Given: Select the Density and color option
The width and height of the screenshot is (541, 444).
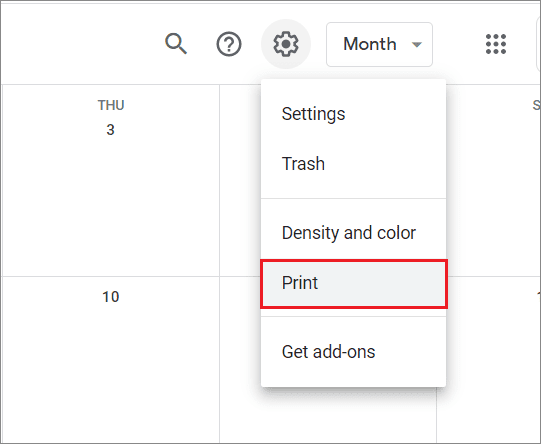Looking at the screenshot, I should pos(353,233).
